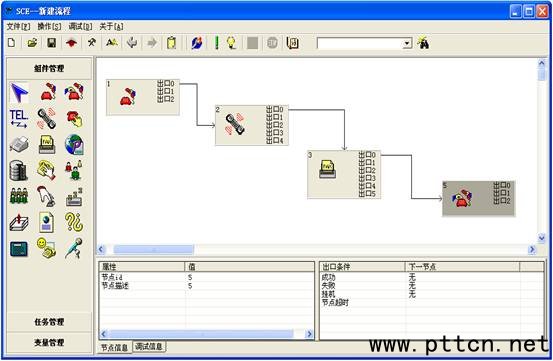Viewport: 553px width, 361px height.
Task: Open the 调试 menu
Action: coord(80,26)
